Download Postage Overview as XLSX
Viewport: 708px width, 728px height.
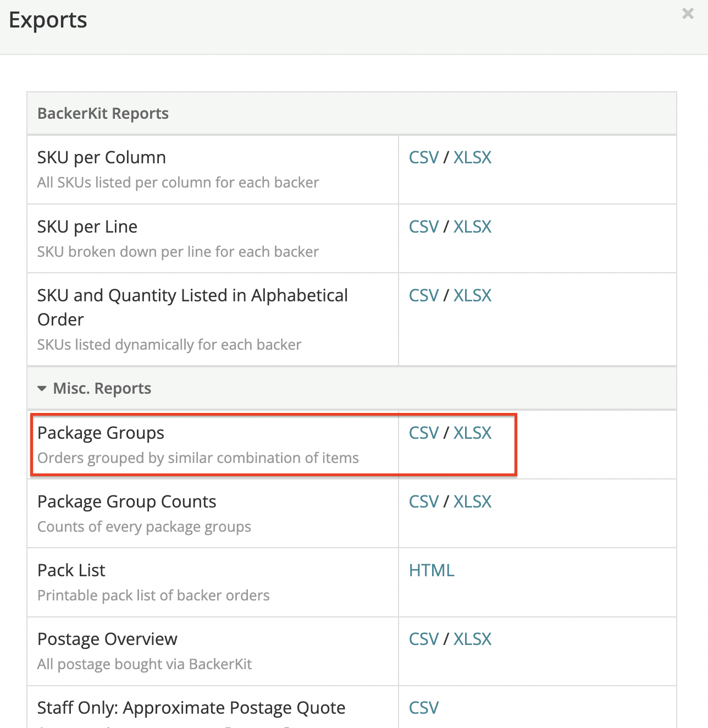click(x=472, y=639)
